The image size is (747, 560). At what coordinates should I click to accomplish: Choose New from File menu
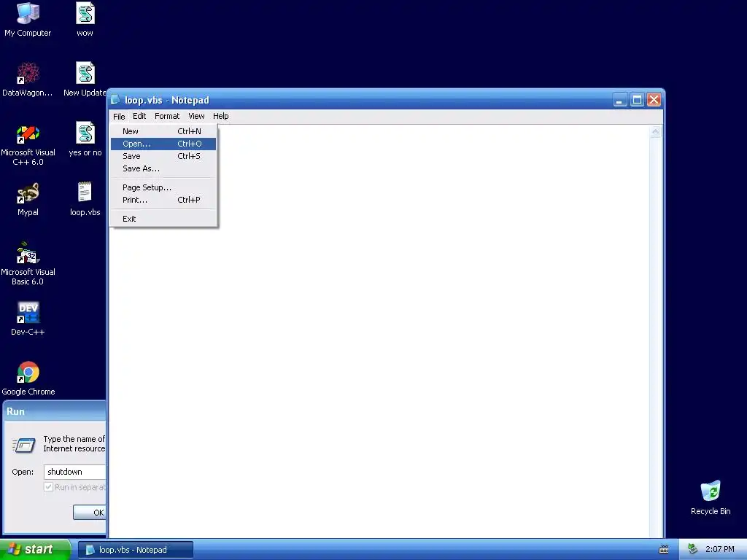coord(163,131)
